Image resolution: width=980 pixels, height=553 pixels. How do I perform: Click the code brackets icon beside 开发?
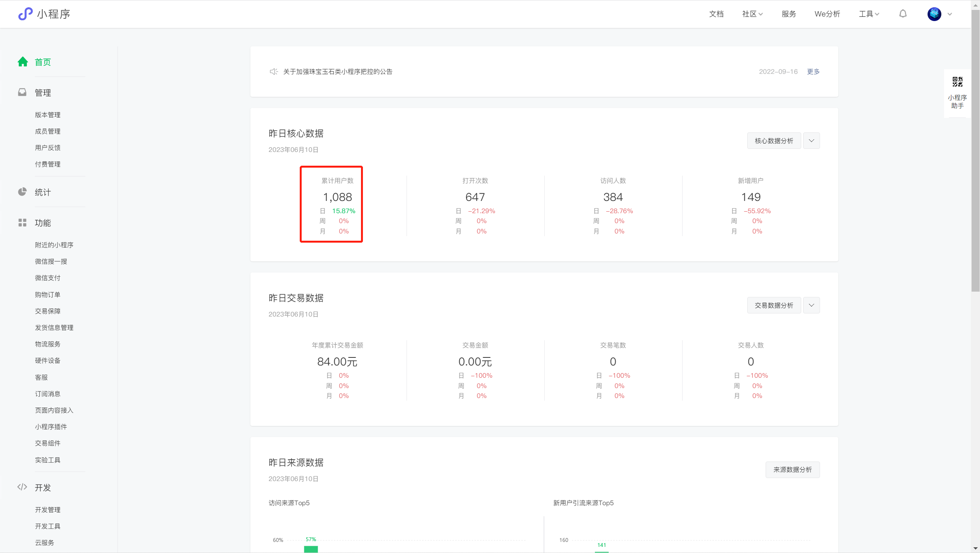tap(22, 487)
